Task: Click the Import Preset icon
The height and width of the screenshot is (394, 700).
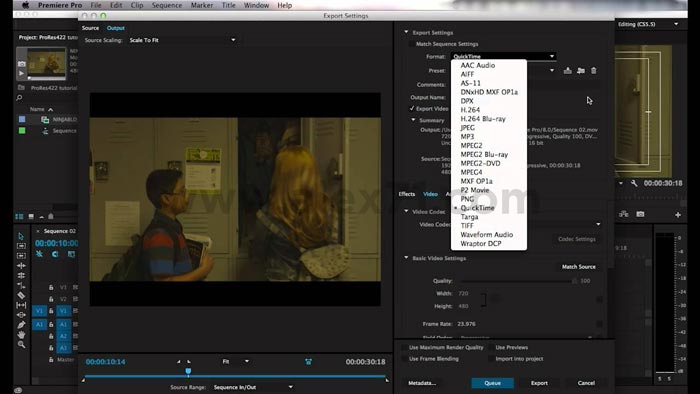Action: coord(580,71)
